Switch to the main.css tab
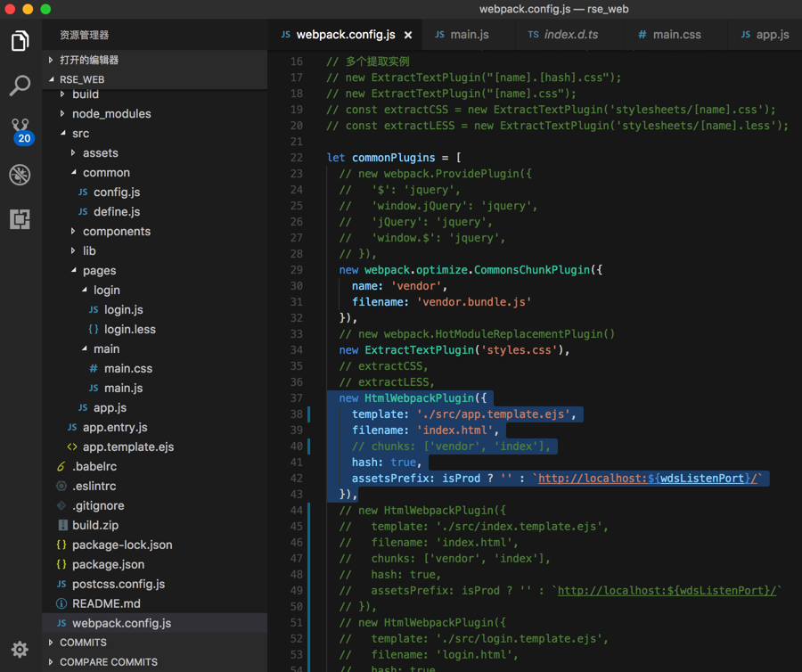This screenshot has width=802, height=672. (676, 35)
